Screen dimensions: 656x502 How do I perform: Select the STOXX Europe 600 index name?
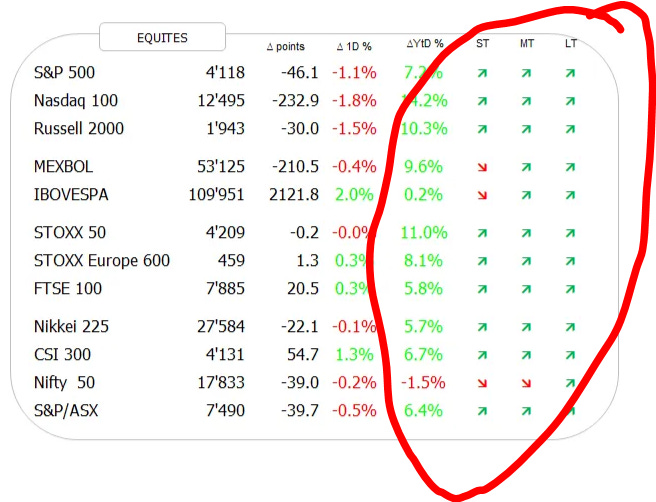(x=102, y=261)
